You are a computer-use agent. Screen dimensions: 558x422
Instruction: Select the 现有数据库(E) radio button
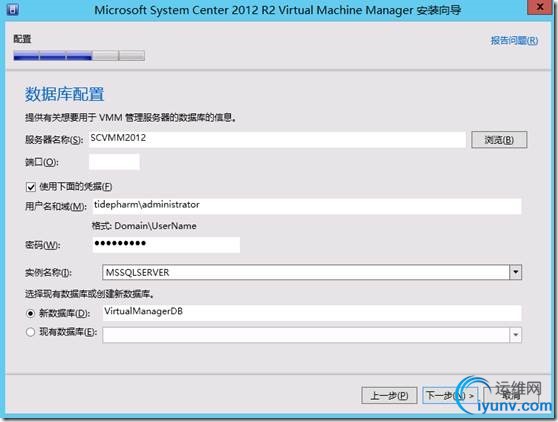pos(31,332)
